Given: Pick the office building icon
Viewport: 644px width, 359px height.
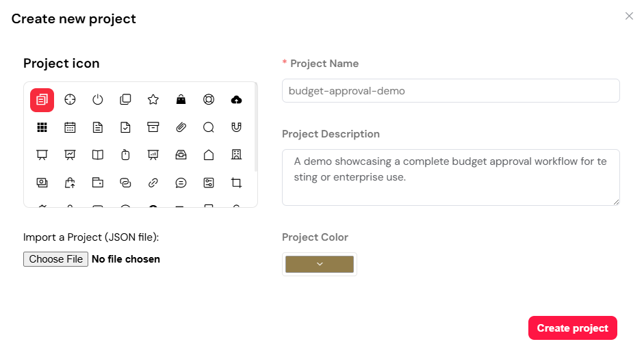Looking at the screenshot, I should 237,155.
